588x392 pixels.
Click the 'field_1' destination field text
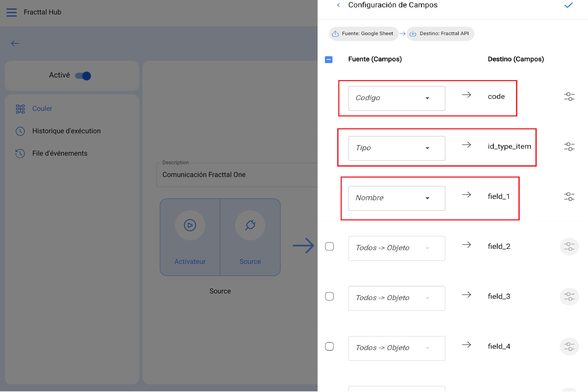(499, 197)
